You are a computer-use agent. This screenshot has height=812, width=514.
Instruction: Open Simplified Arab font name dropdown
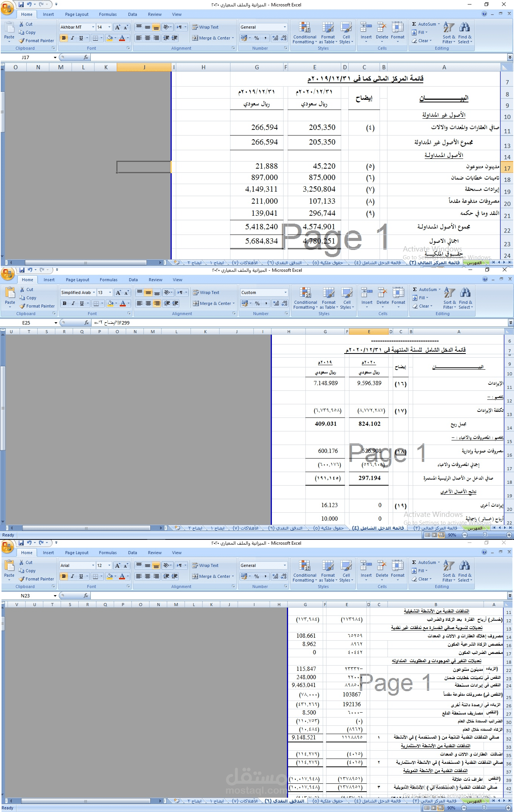pos(94,293)
